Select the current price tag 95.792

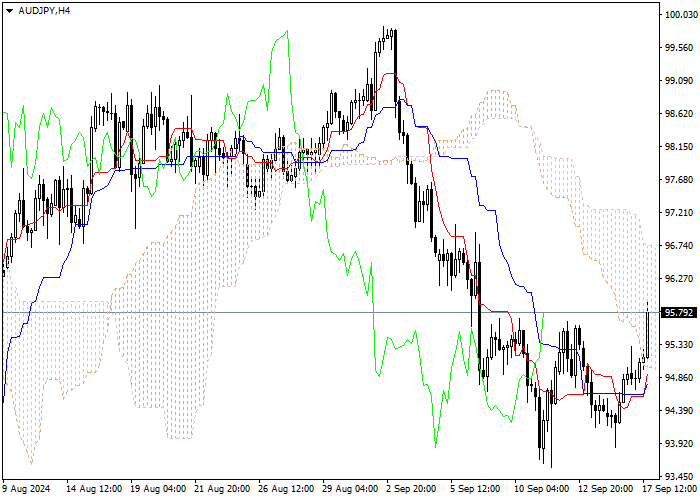click(x=679, y=312)
